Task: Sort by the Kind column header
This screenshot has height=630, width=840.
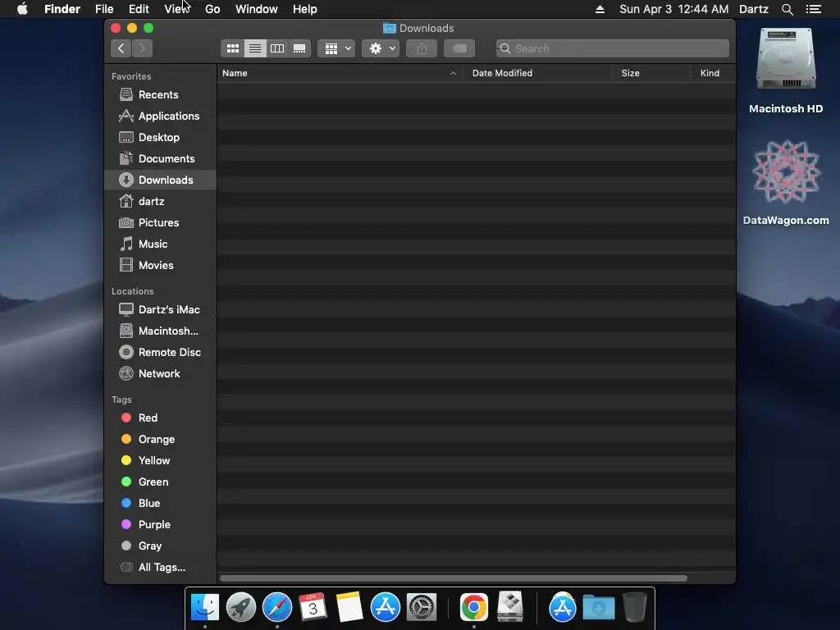Action: [x=713, y=73]
